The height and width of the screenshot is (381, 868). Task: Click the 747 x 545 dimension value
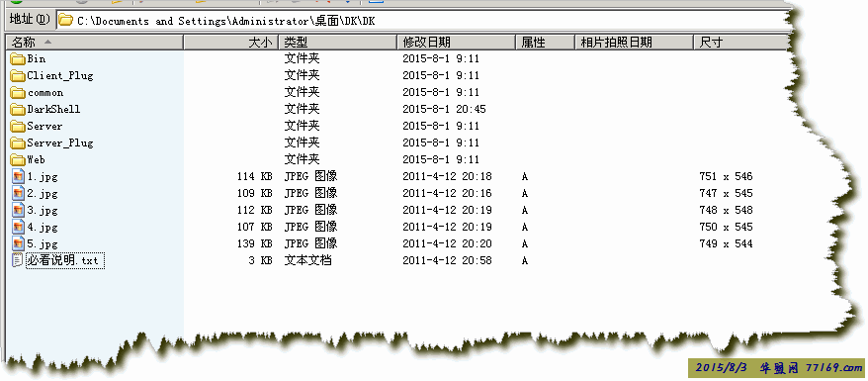pos(726,193)
